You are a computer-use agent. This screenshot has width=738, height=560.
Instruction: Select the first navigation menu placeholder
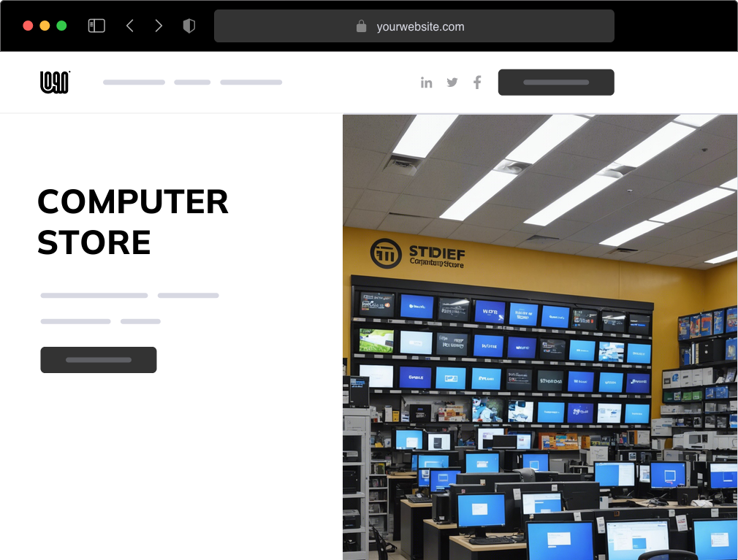point(134,82)
